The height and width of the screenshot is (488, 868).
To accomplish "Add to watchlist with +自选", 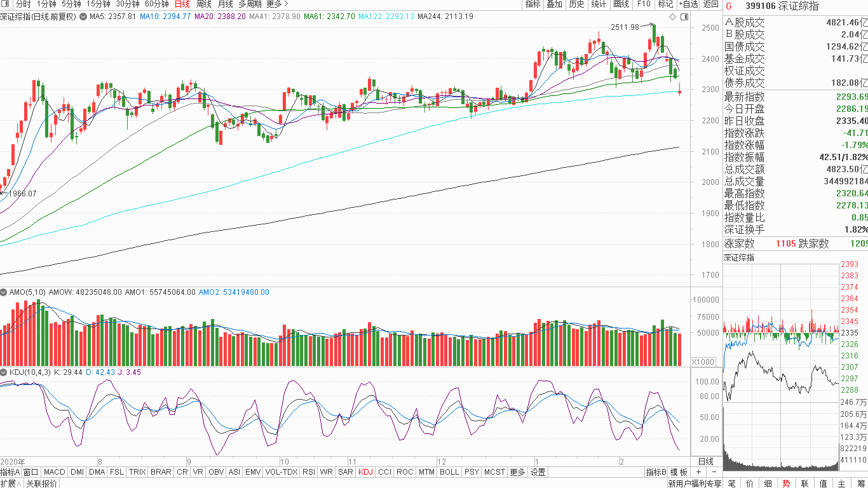I will 688,4.
